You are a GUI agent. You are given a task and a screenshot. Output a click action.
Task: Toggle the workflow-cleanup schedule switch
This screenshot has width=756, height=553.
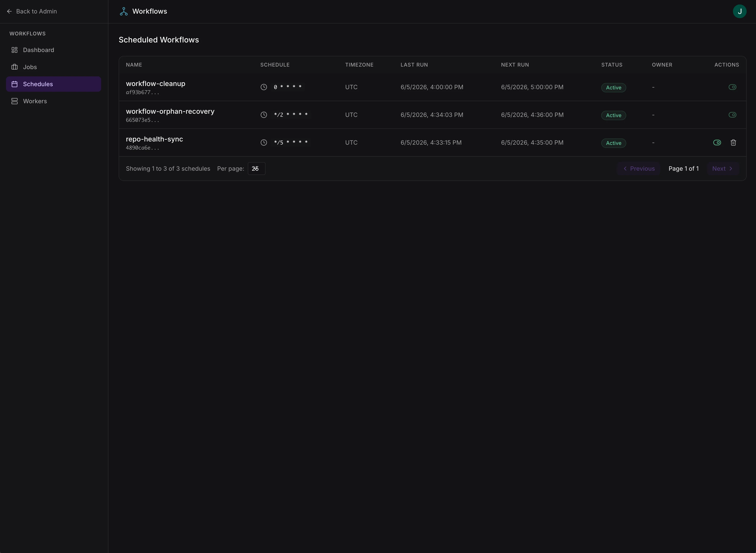(732, 87)
